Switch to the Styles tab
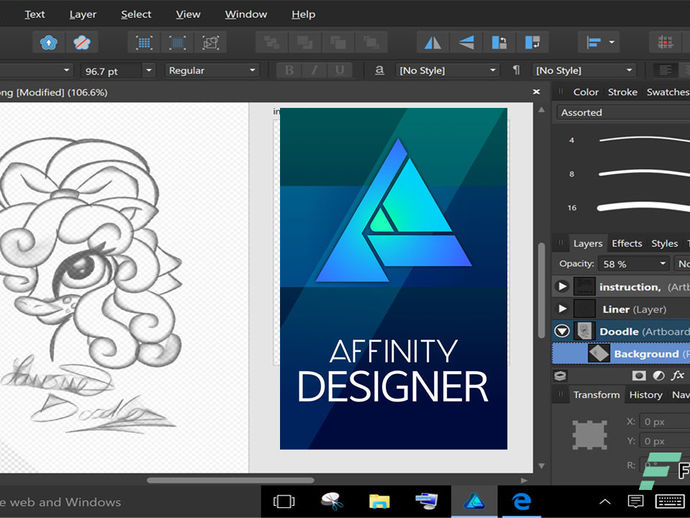This screenshot has height=518, width=690. 664,243
